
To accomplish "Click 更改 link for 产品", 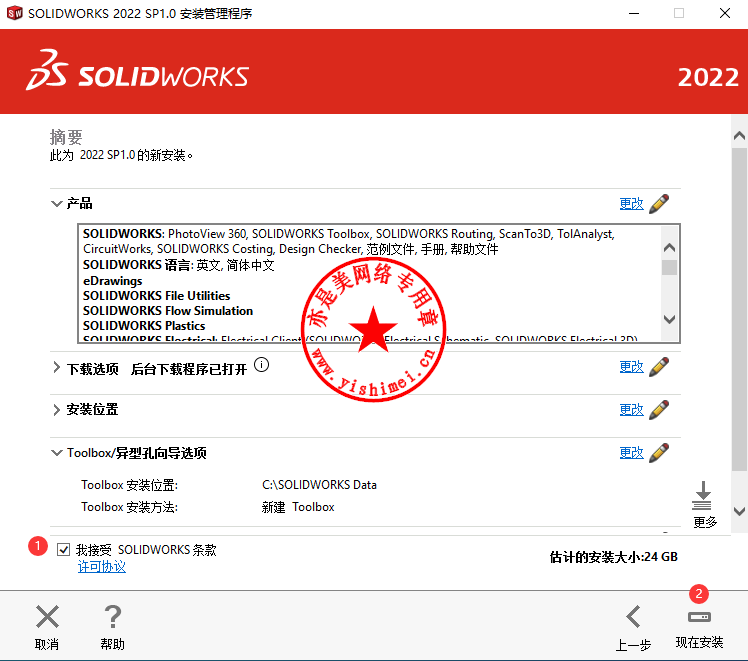I will pos(632,204).
